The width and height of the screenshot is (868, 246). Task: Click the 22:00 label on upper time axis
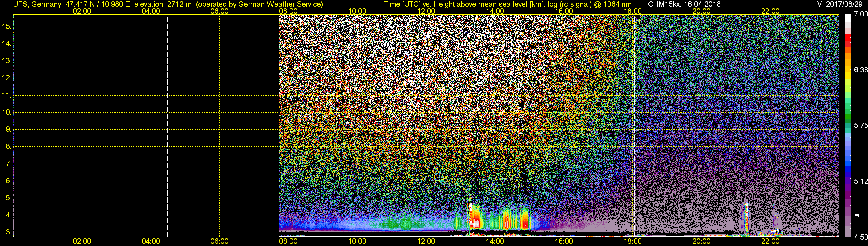point(770,11)
